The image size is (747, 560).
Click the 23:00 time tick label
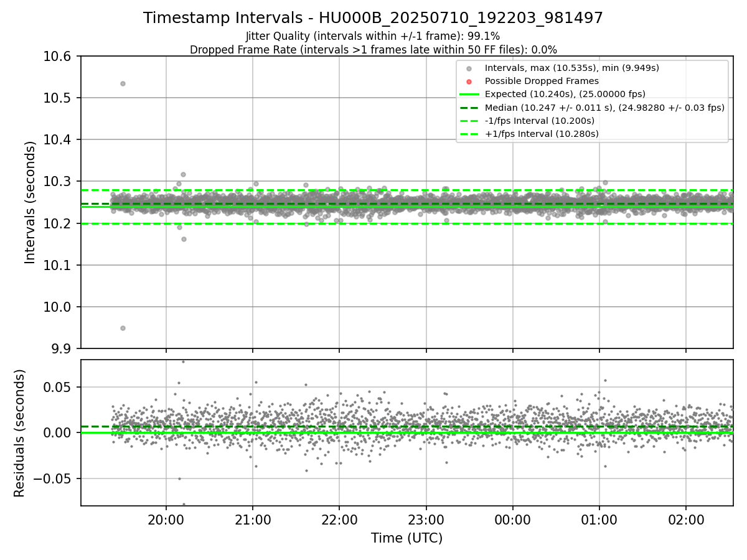426,519
